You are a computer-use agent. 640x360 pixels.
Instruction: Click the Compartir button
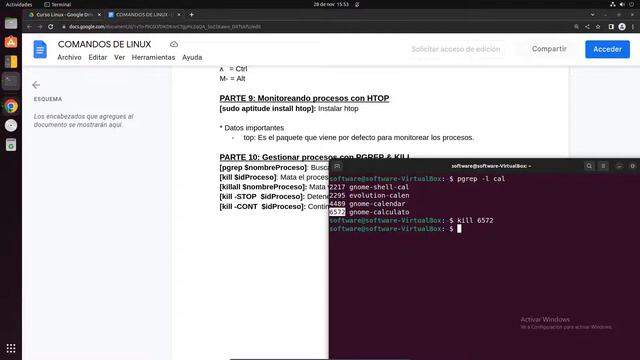[549, 49]
